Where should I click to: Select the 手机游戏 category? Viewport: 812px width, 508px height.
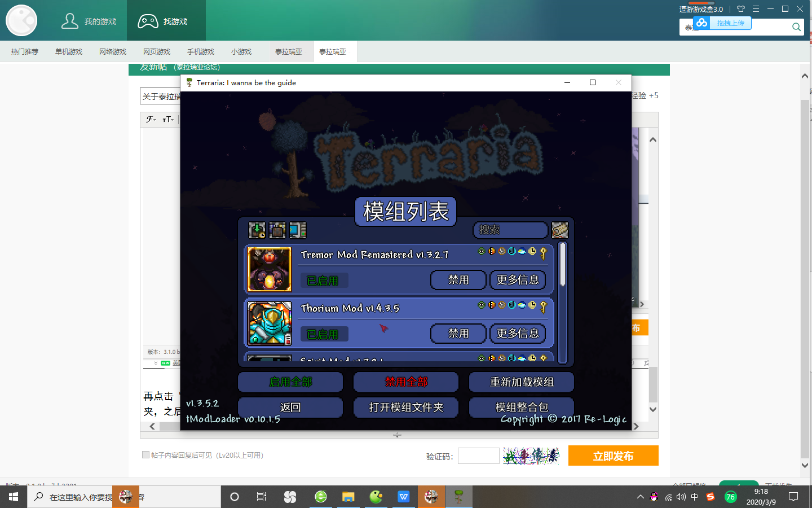[201, 51]
